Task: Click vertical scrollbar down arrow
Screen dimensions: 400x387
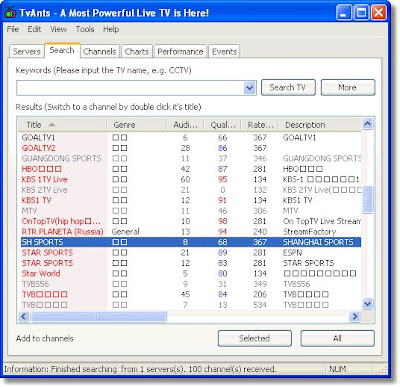Action: [x=367, y=304]
